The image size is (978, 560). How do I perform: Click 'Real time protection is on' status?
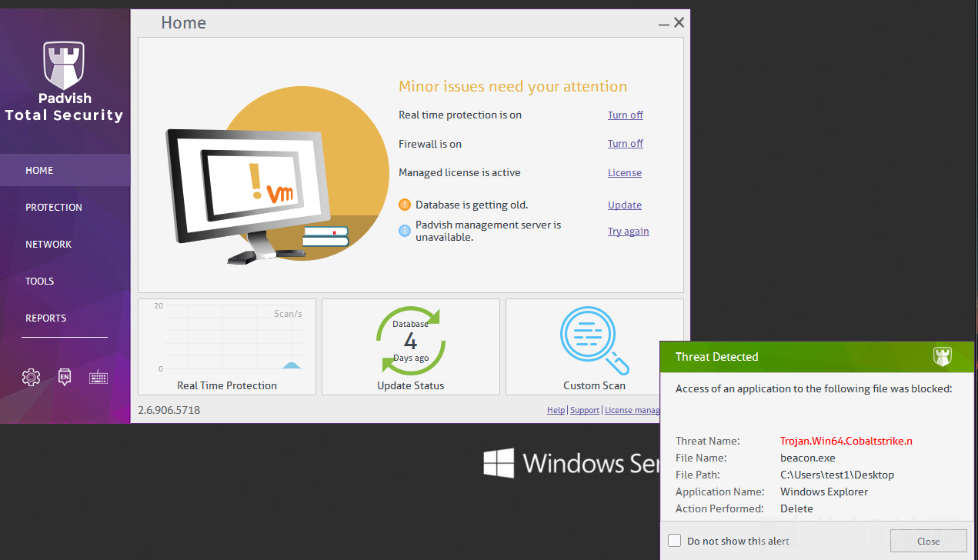460,115
